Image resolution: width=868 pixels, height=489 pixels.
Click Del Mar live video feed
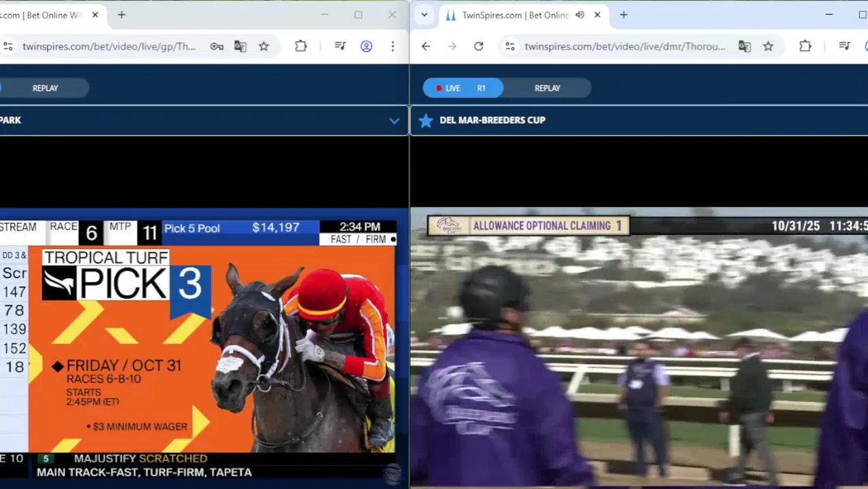click(x=639, y=348)
